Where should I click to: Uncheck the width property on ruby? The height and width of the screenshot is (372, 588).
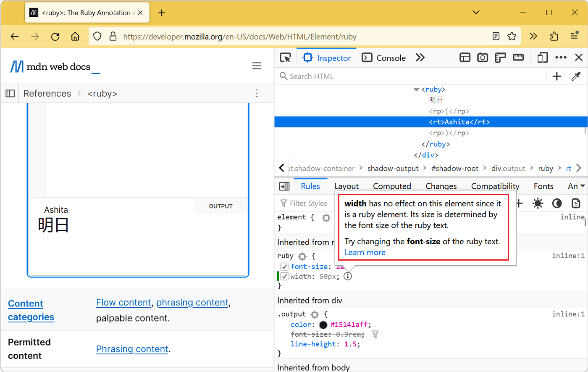coord(284,276)
